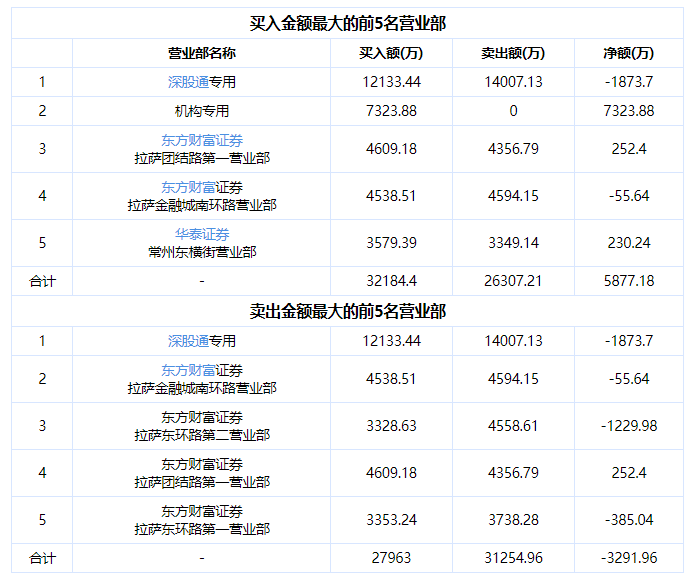
Task: Select sell total 26307.21
Action: coord(513,281)
